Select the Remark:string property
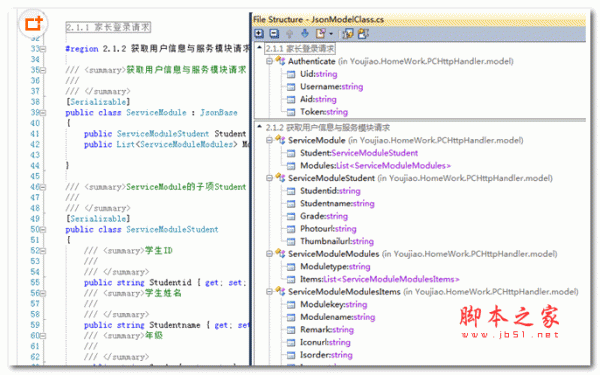Viewport: 600px width, 375px height. (x=327, y=329)
